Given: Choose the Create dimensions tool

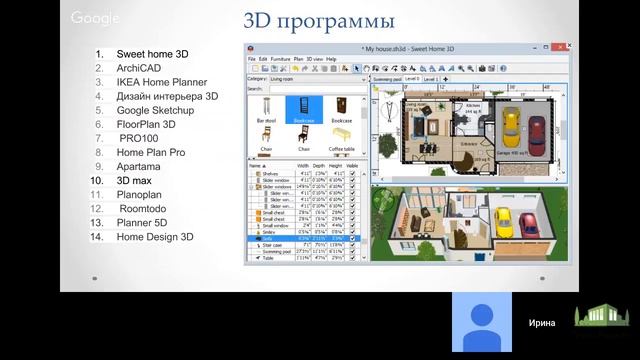Looking at the screenshot, I should pyautogui.click(x=404, y=69).
